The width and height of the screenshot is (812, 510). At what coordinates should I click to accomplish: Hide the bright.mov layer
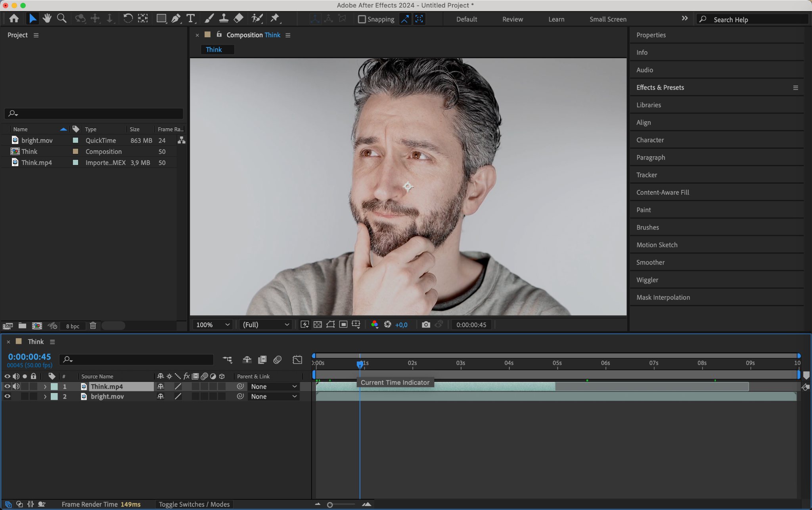(7, 397)
